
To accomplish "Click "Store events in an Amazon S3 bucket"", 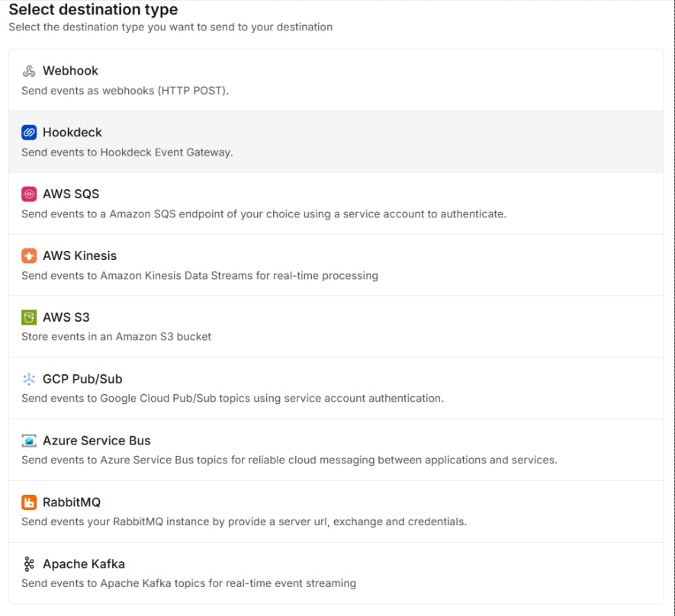I will (116, 336).
